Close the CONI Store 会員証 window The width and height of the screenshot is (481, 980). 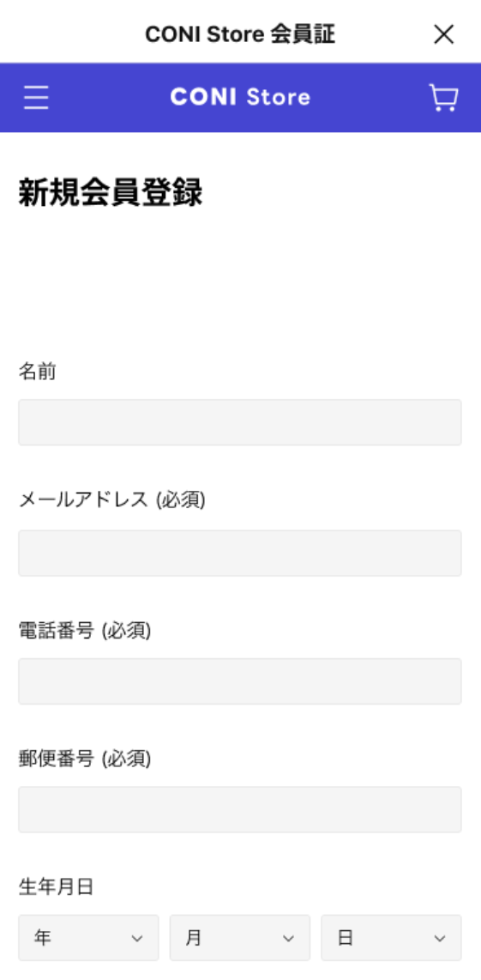point(443,34)
